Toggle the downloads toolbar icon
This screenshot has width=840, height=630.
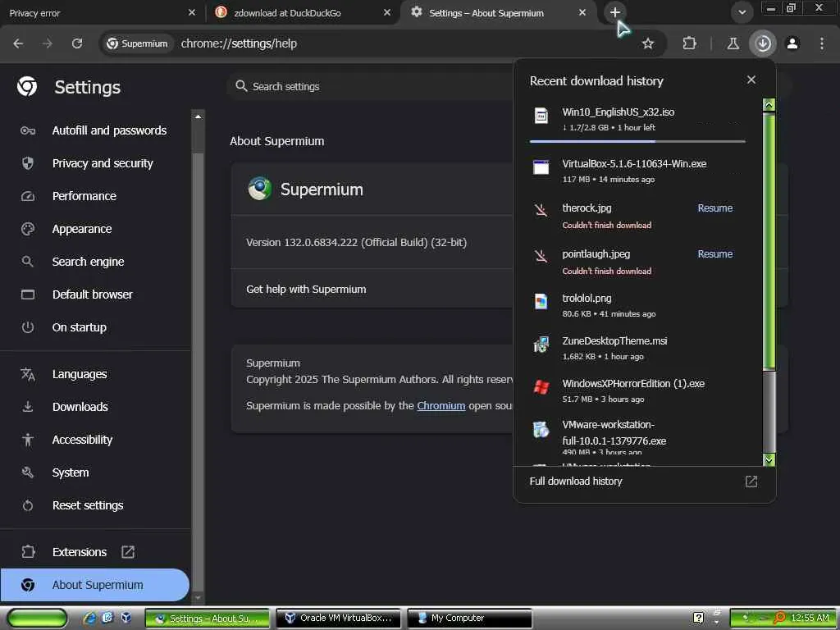pos(763,43)
